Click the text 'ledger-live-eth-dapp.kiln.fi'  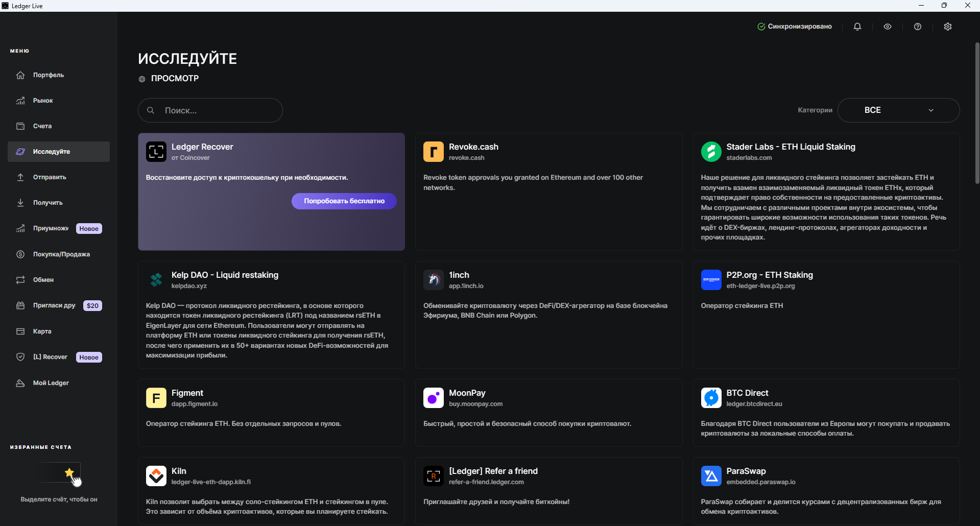pyautogui.click(x=211, y=482)
